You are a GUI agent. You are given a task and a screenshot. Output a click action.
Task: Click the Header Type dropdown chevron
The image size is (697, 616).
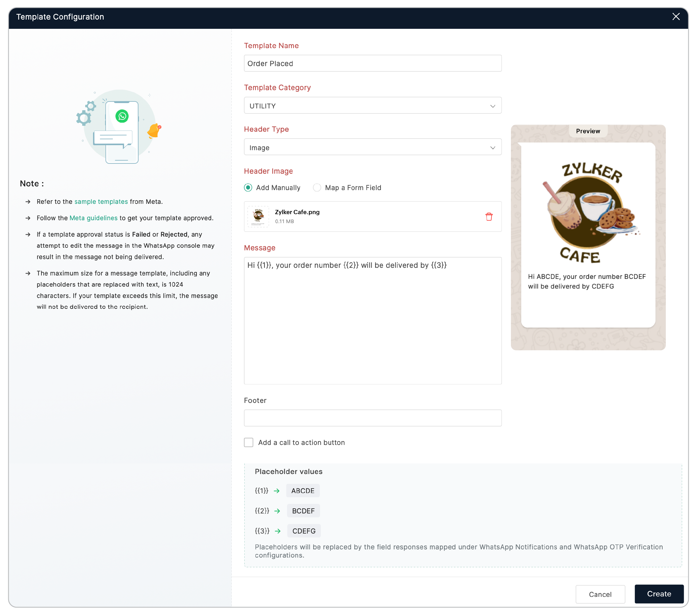tap(492, 148)
